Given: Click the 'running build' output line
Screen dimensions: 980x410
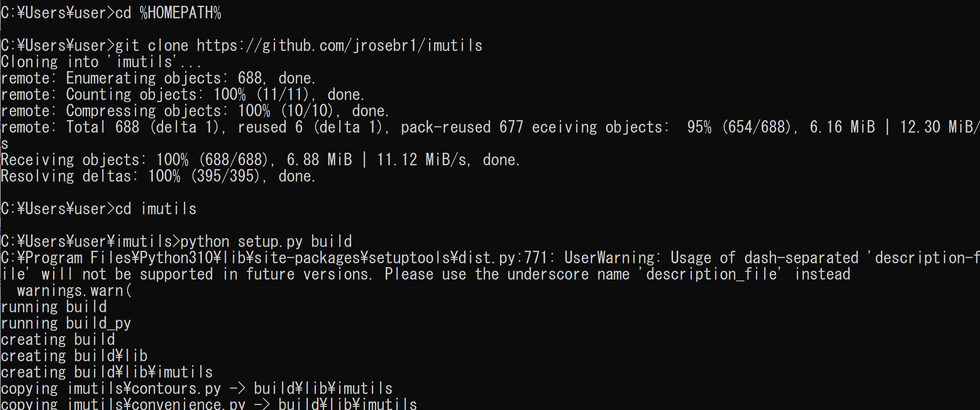Looking at the screenshot, I should click(x=54, y=307).
